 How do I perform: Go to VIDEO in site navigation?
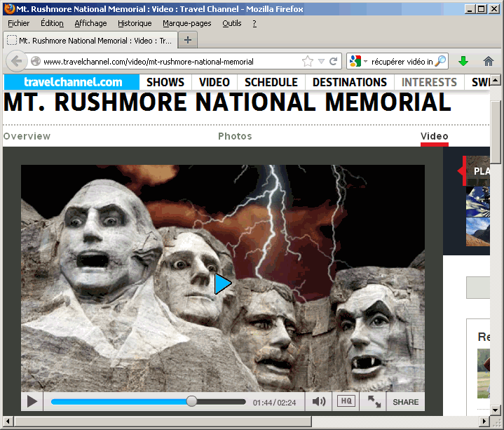click(x=214, y=82)
